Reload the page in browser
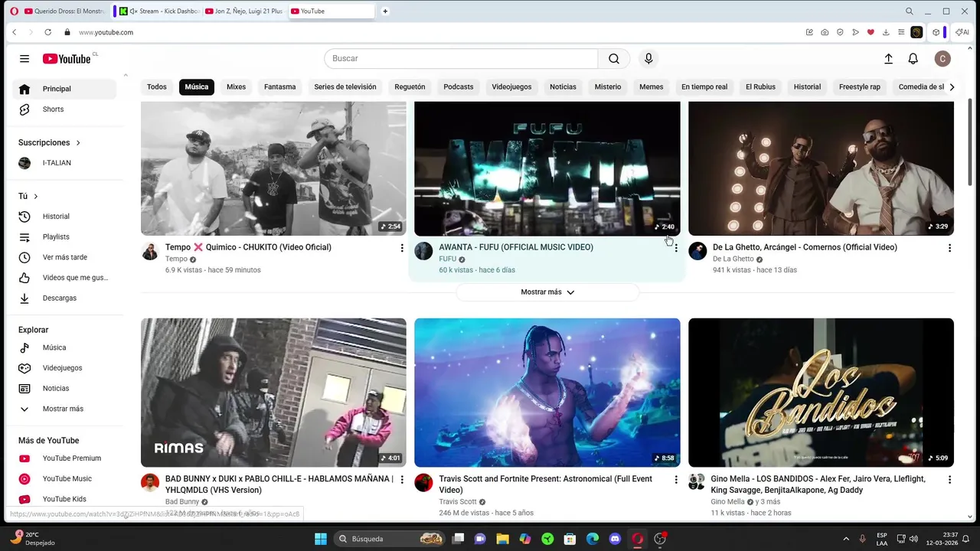980x551 pixels. tap(47, 32)
